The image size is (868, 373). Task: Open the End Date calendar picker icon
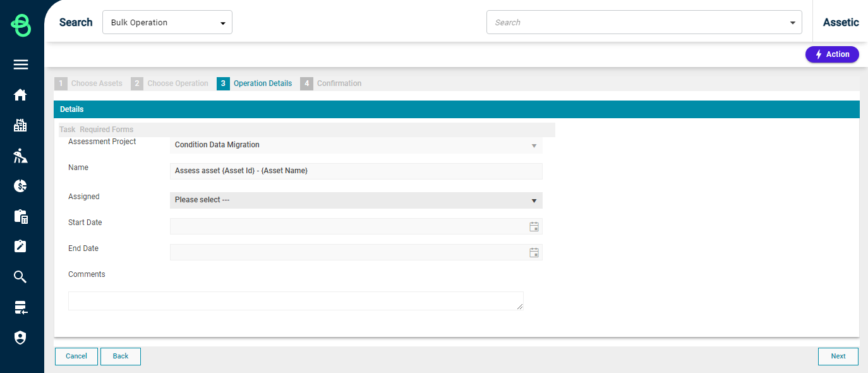coord(534,252)
